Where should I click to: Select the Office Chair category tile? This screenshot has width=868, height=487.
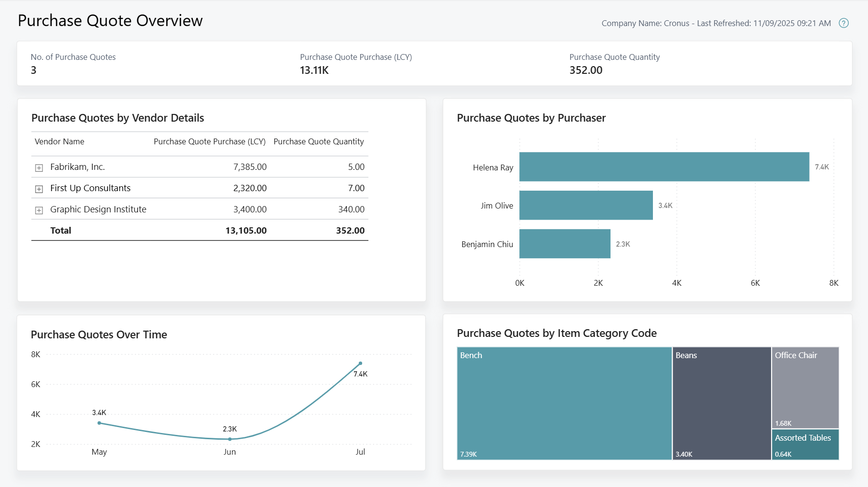[805, 386]
